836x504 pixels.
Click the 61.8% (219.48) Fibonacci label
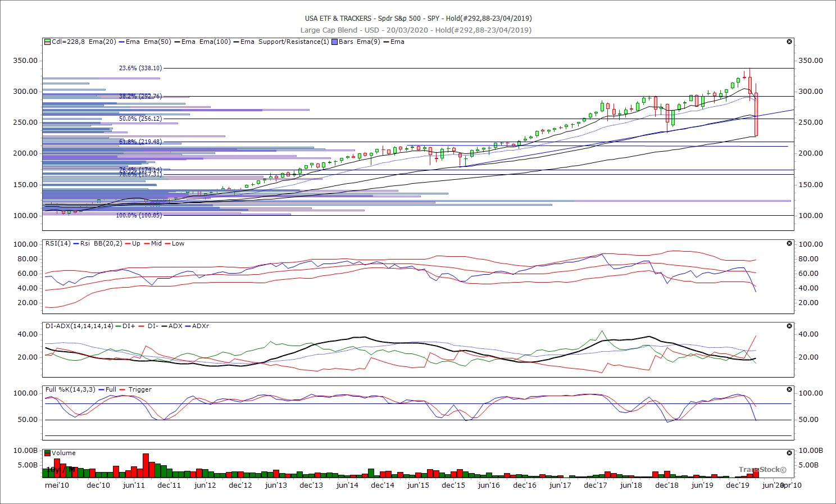140,142
